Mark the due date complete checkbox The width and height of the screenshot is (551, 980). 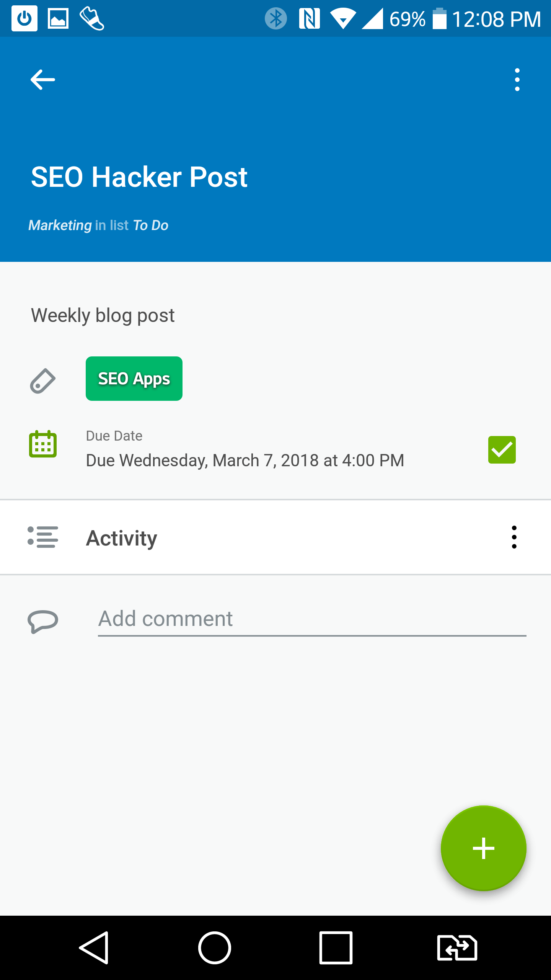click(x=502, y=450)
